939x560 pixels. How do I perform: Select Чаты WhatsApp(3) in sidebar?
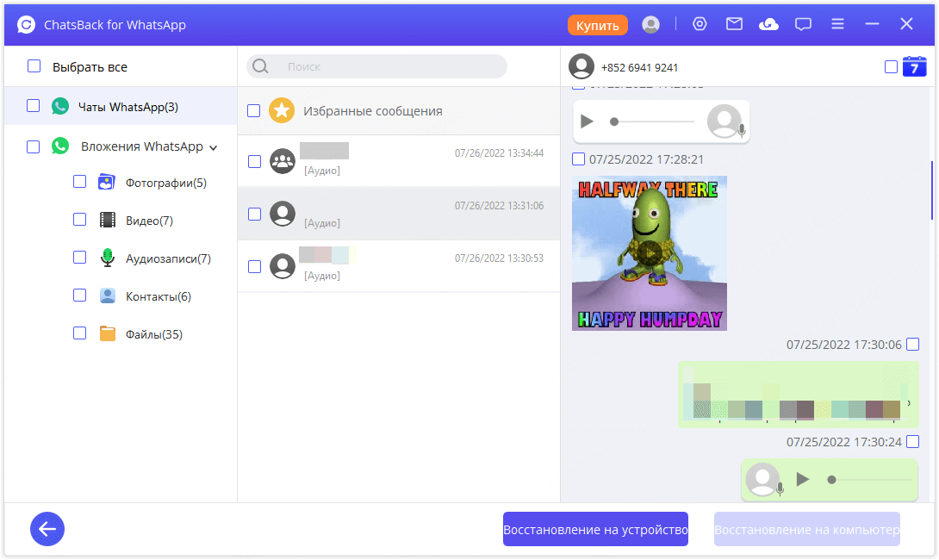pyautogui.click(x=127, y=107)
